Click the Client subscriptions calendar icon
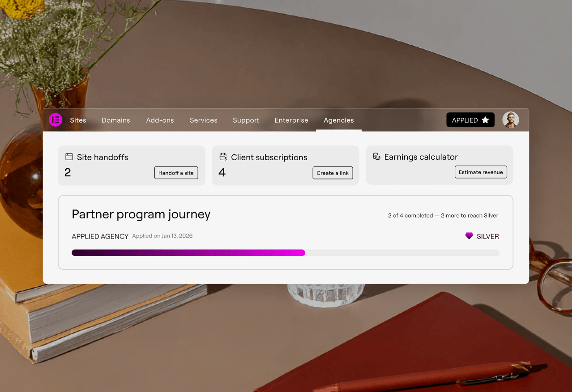Screen dimensions: 572x392 pos(223,157)
